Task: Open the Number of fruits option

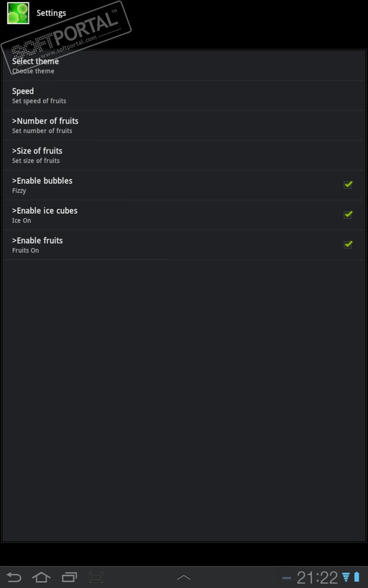Action: (x=45, y=125)
